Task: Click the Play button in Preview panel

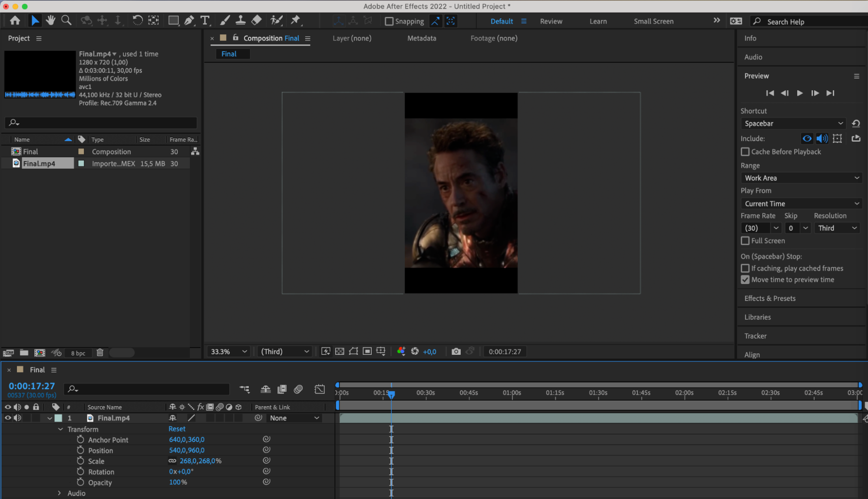Action: tap(799, 93)
